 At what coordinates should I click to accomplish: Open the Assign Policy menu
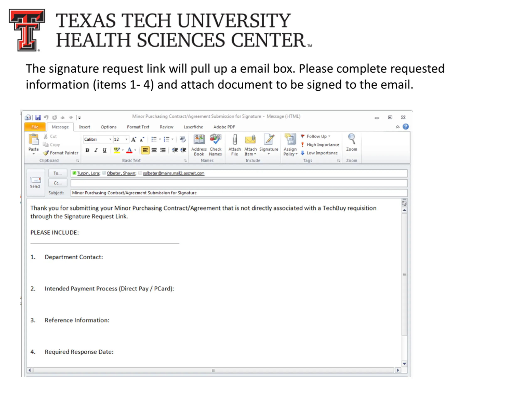coord(290,145)
